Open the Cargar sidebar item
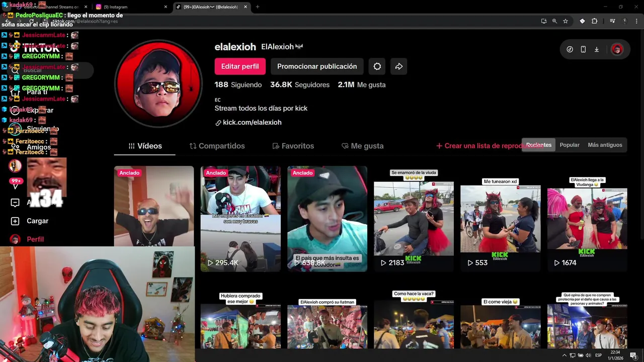Image resolution: width=644 pixels, height=362 pixels. point(30,221)
